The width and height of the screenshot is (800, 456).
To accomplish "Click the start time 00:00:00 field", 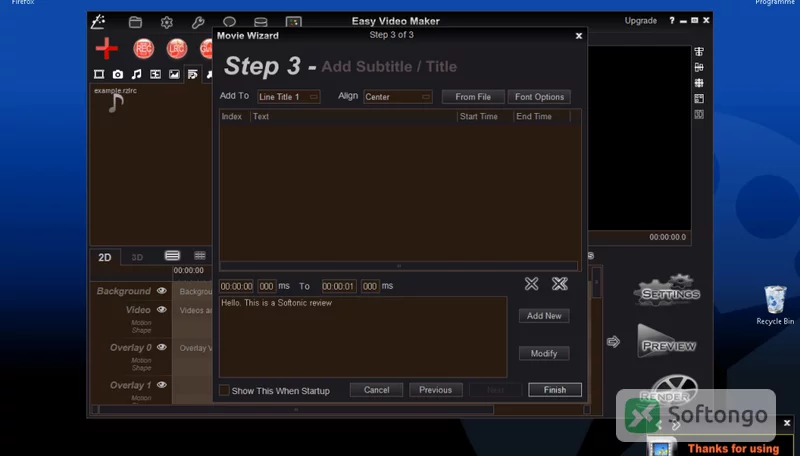I will 236,286.
